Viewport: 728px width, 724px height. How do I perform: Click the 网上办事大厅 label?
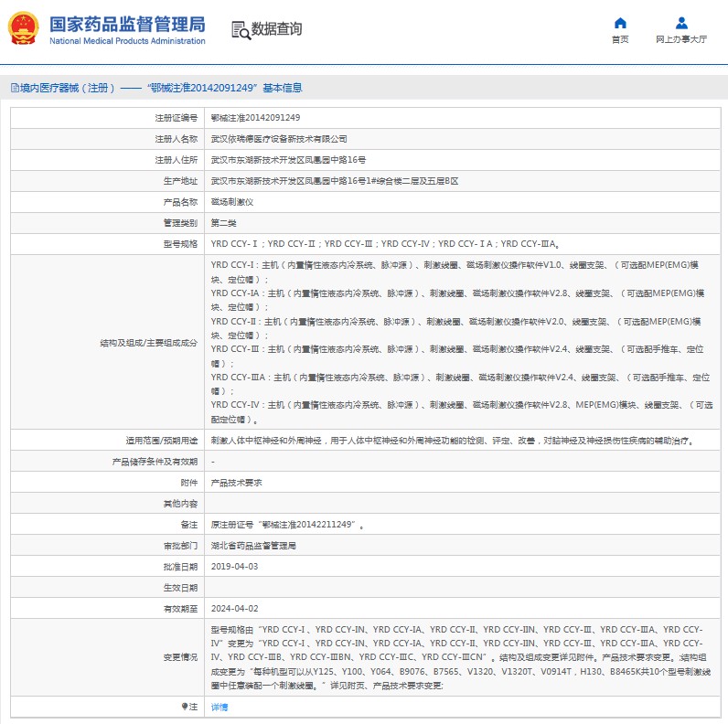click(x=681, y=39)
